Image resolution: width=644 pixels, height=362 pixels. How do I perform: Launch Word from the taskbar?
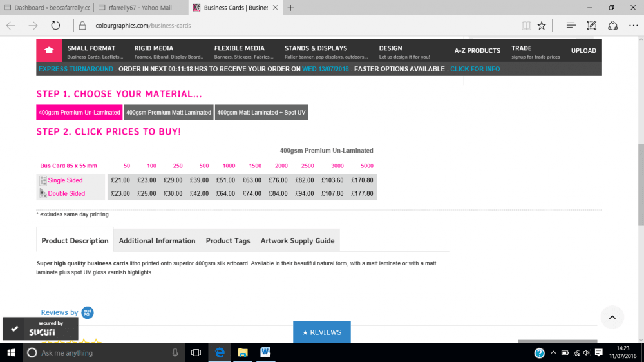click(x=265, y=352)
